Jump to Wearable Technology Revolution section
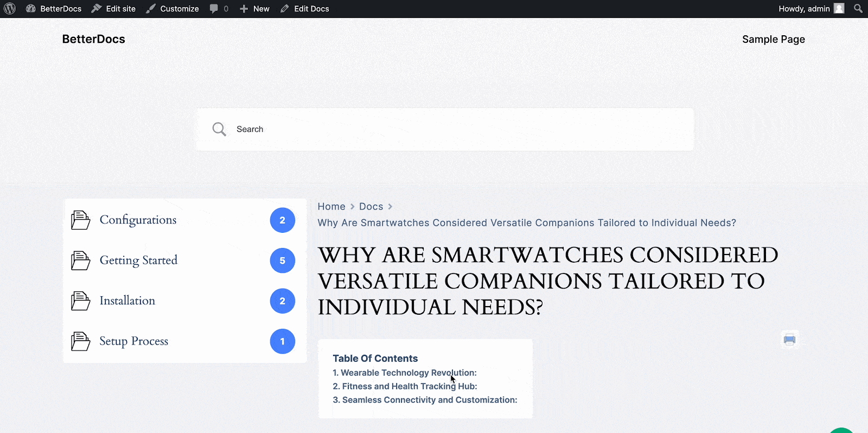Screen dimensions: 868x433 pyautogui.click(x=405, y=373)
